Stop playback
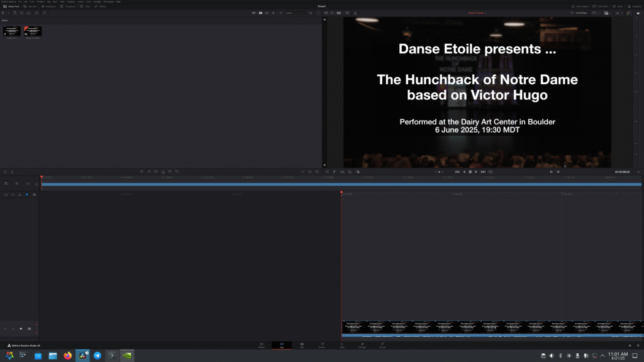This screenshot has height=362, width=644. pos(470,172)
